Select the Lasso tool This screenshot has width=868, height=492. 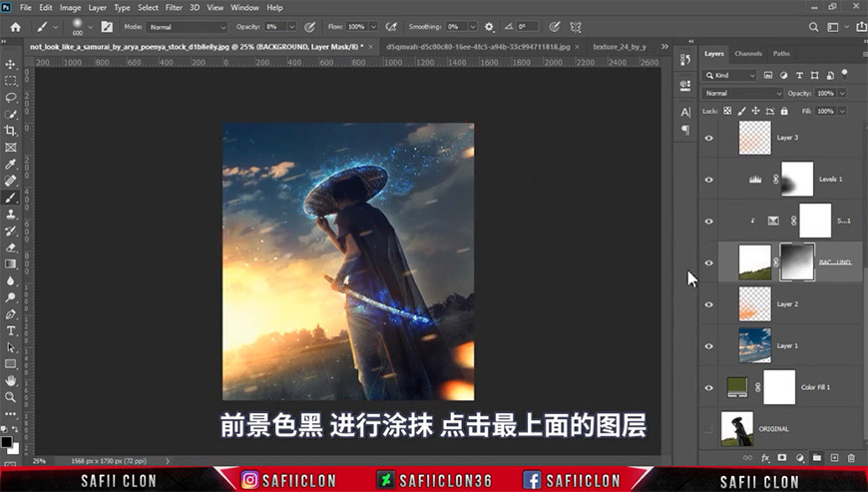[x=10, y=98]
